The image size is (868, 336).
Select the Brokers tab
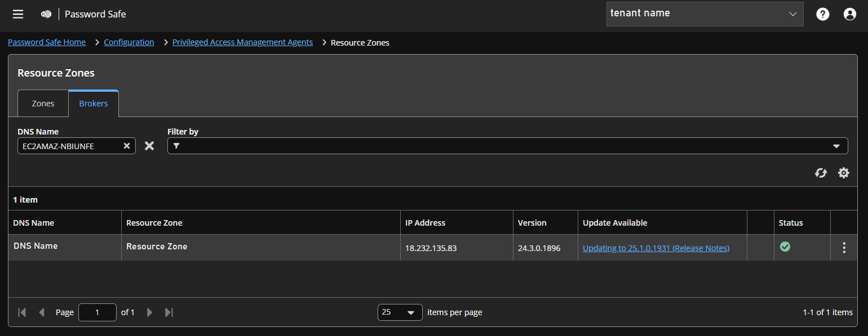tap(93, 103)
